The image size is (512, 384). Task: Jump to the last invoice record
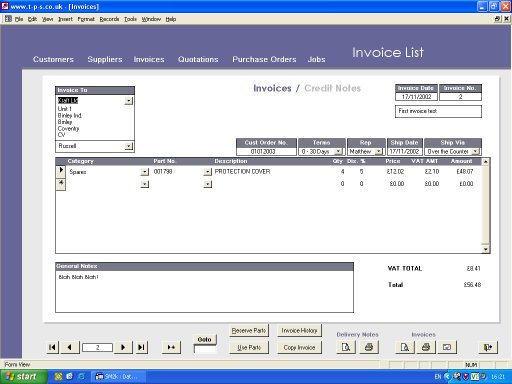click(142, 347)
